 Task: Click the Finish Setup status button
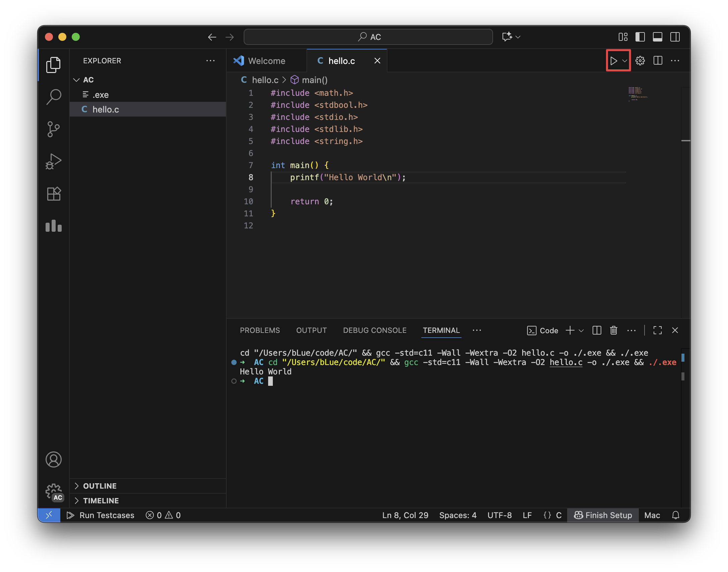coord(603,515)
